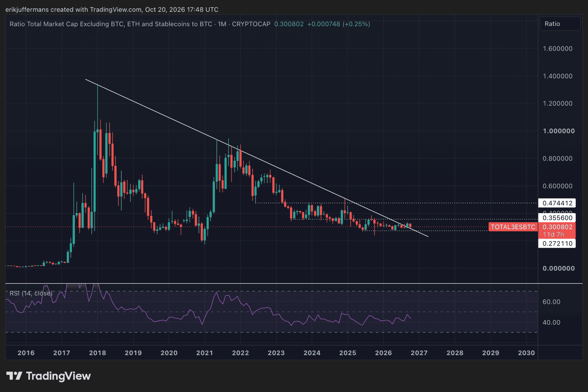Click the 1.400000 price axis label

point(558,76)
